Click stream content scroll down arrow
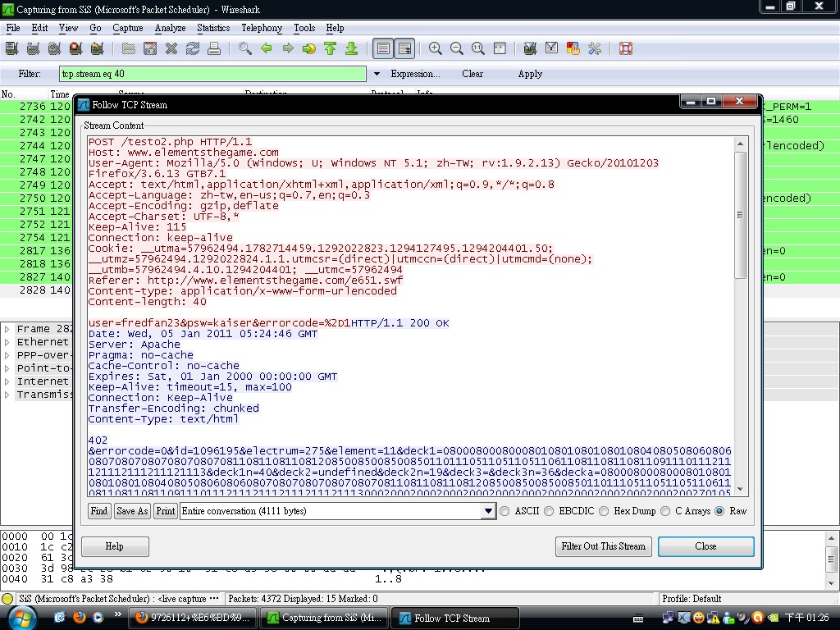 740,489
